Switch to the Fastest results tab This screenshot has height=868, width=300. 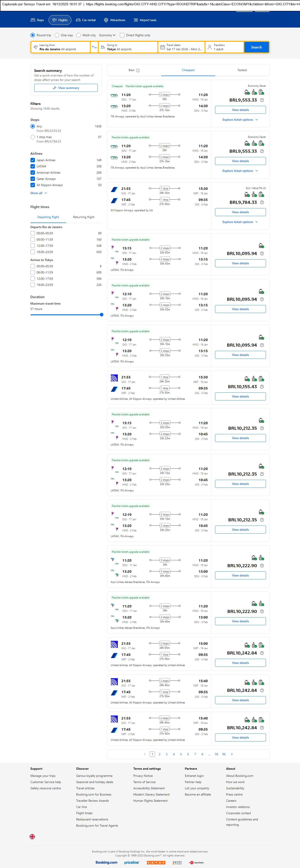coord(242,70)
